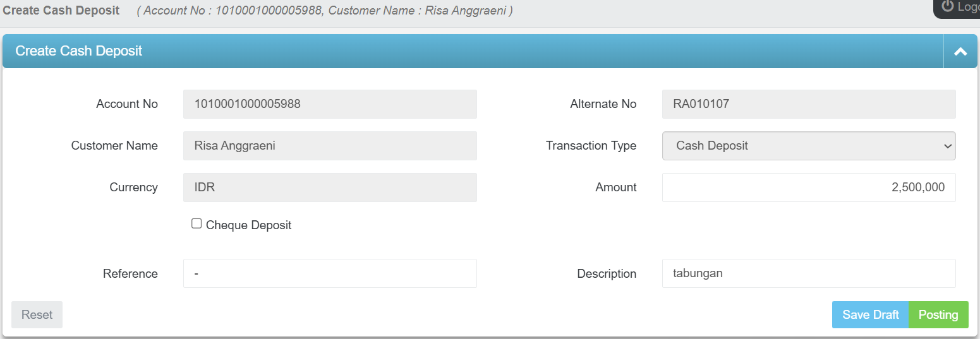Click the Customer Name field
This screenshot has width=980, height=339.
tap(329, 146)
